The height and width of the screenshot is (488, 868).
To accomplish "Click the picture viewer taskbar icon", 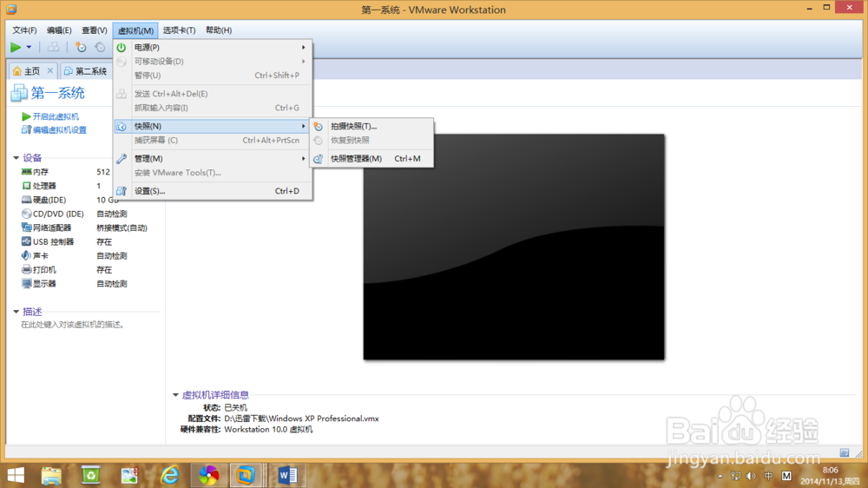I will pyautogui.click(x=129, y=475).
